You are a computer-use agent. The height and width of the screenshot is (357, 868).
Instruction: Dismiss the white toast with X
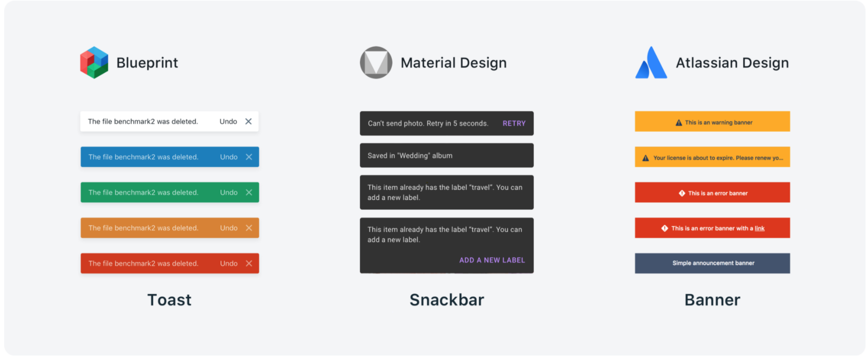pos(249,121)
